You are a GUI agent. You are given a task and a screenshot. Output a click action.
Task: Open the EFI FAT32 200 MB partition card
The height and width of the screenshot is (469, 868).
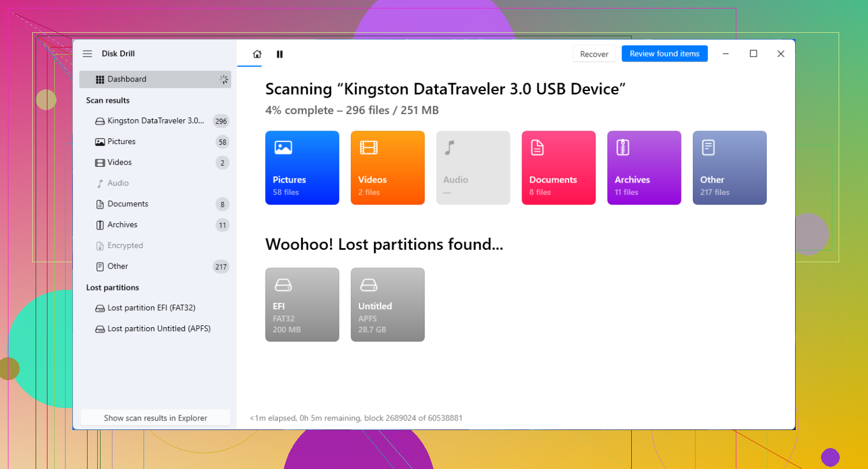click(x=302, y=305)
